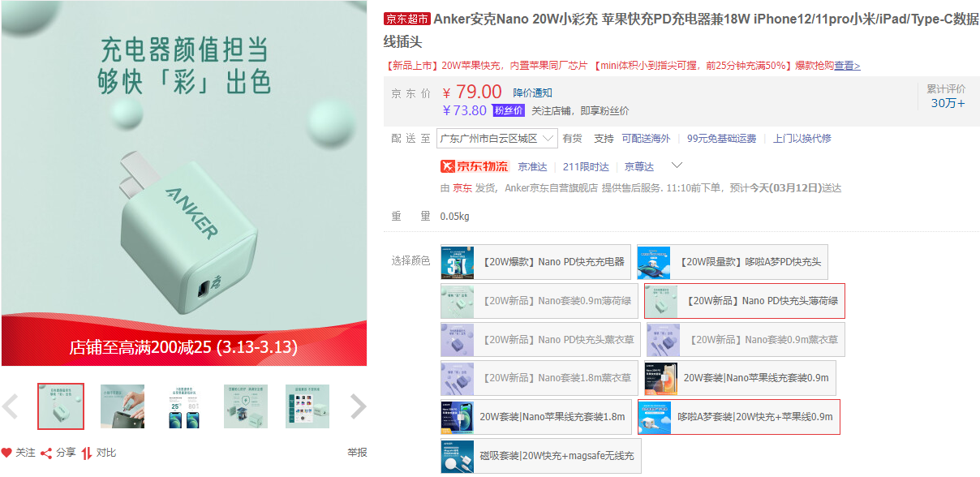This screenshot has height=477, width=980.
Task: Click the 分享 share icon
Action: 46,453
